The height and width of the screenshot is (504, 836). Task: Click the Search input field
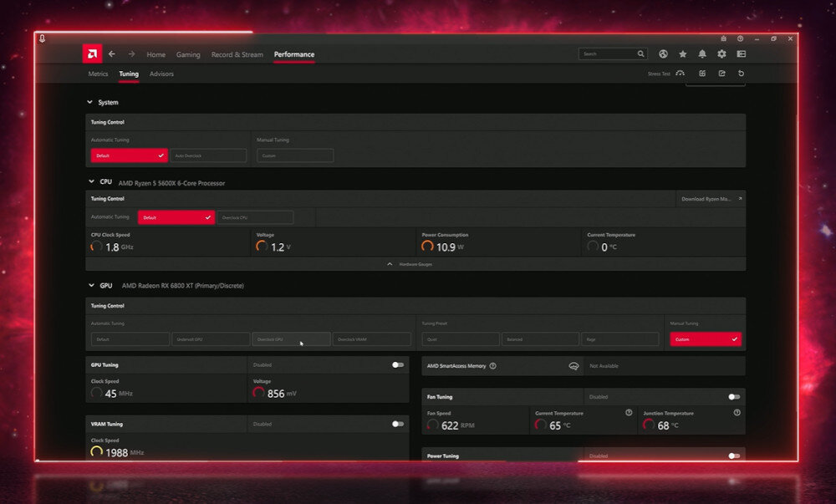tap(609, 53)
